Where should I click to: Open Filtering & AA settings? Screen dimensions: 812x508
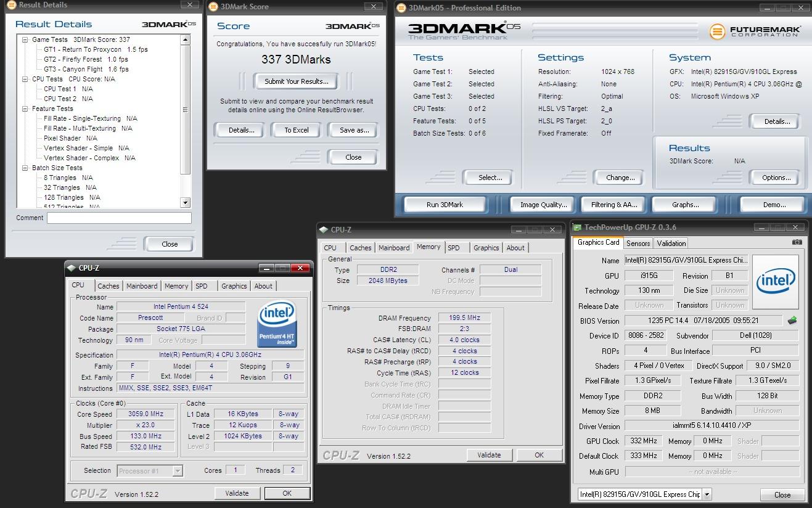point(614,205)
